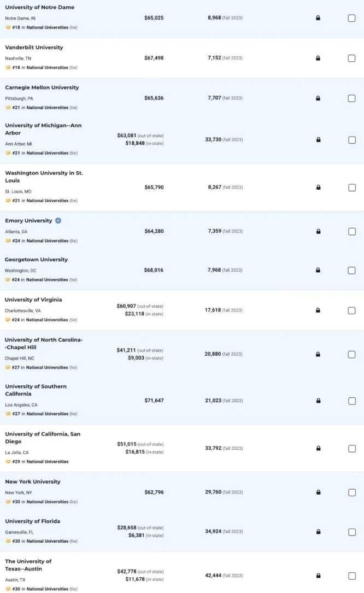Click the lock icon for Vanderbilt University
This screenshot has height=593, width=364.
[x=318, y=58]
